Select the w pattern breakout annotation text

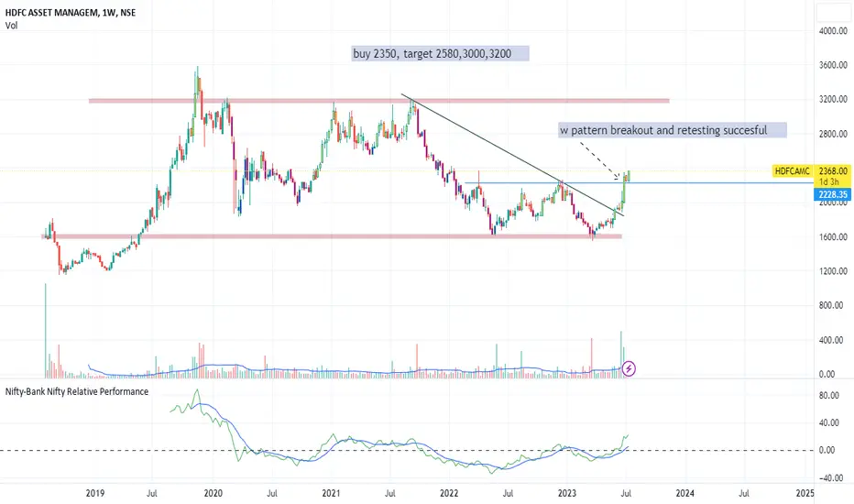pyautogui.click(x=664, y=130)
